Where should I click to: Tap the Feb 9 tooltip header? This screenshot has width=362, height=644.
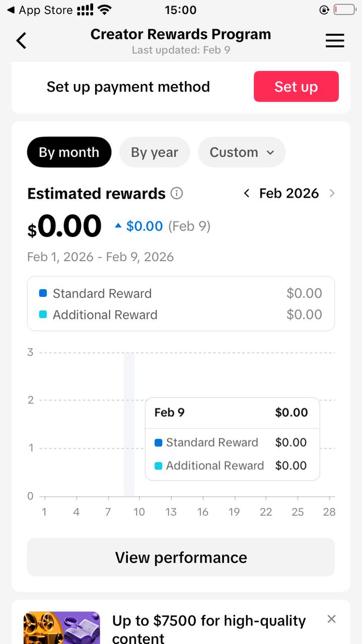(x=232, y=413)
